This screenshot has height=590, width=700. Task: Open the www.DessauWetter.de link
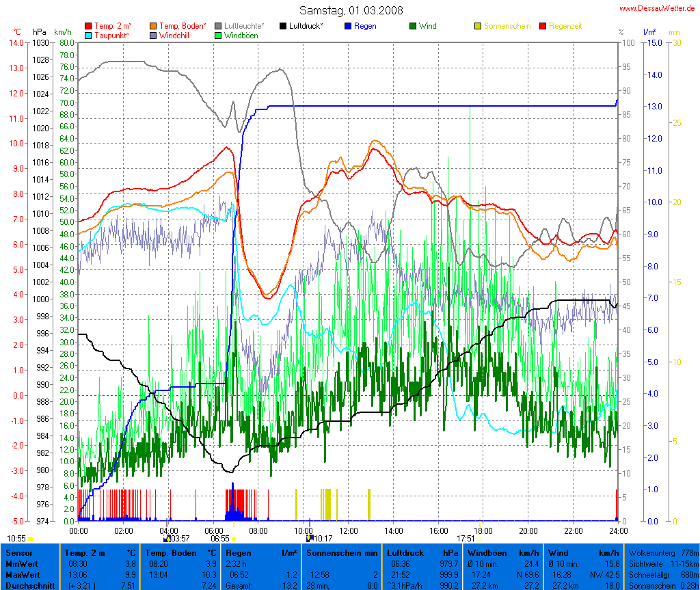click(658, 8)
